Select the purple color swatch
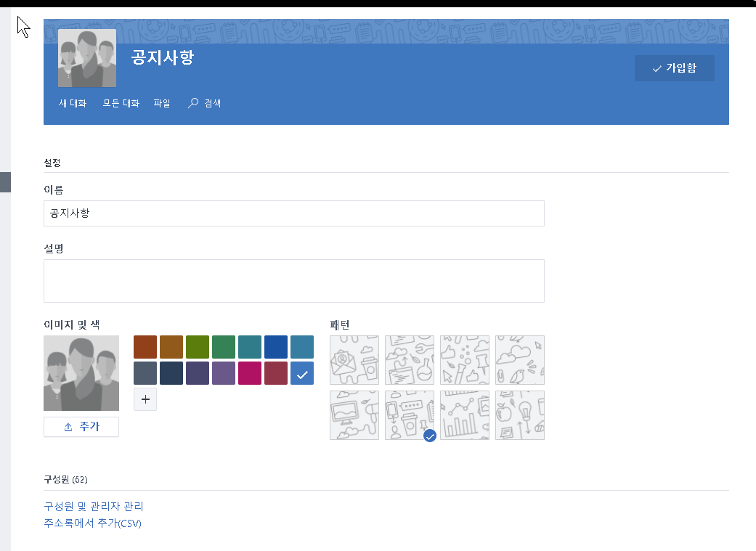The width and height of the screenshot is (756, 551). tap(224, 373)
